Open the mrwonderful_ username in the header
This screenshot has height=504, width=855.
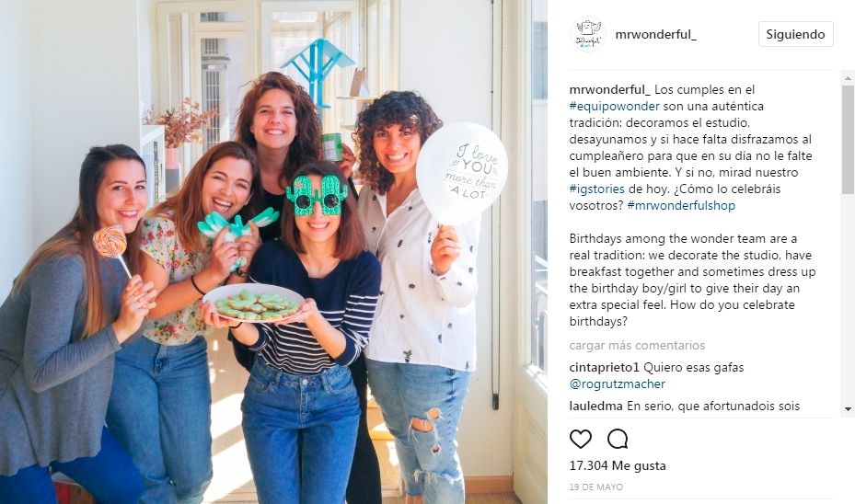[655, 34]
